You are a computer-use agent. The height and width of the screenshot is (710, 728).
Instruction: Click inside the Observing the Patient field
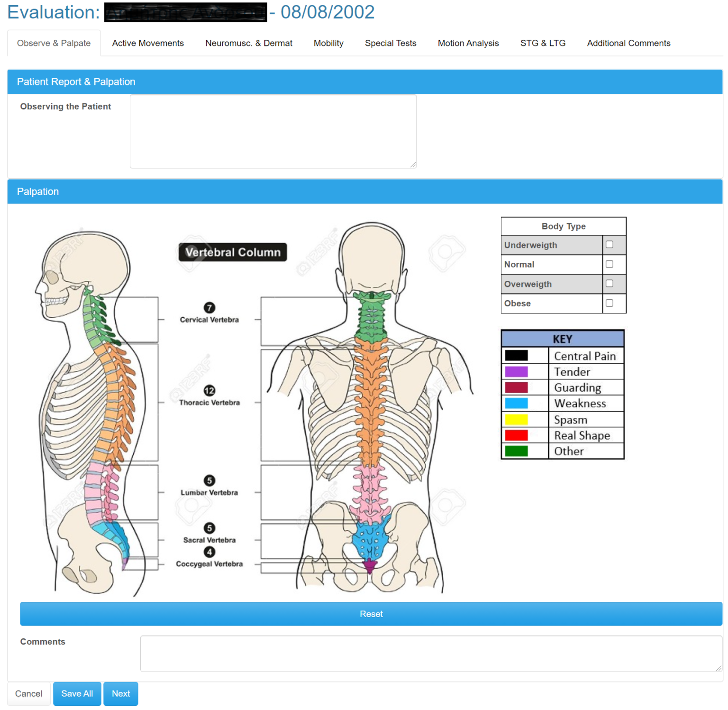point(273,131)
